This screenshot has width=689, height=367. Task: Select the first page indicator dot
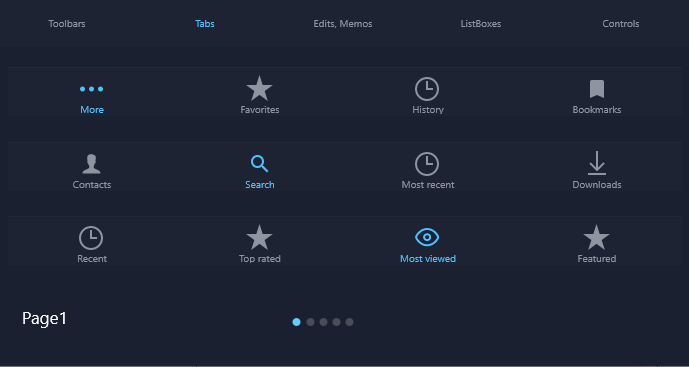point(297,322)
